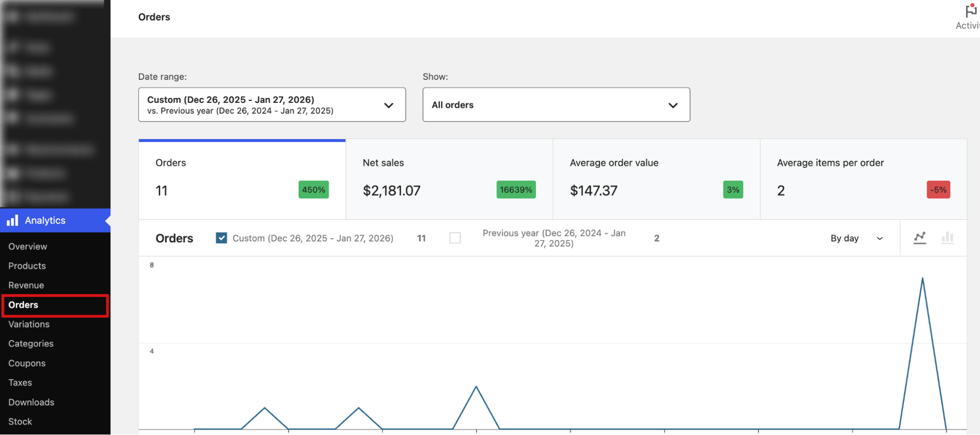Click the highest peak on the orders chart
Image resolution: width=980 pixels, height=435 pixels.
(x=923, y=279)
